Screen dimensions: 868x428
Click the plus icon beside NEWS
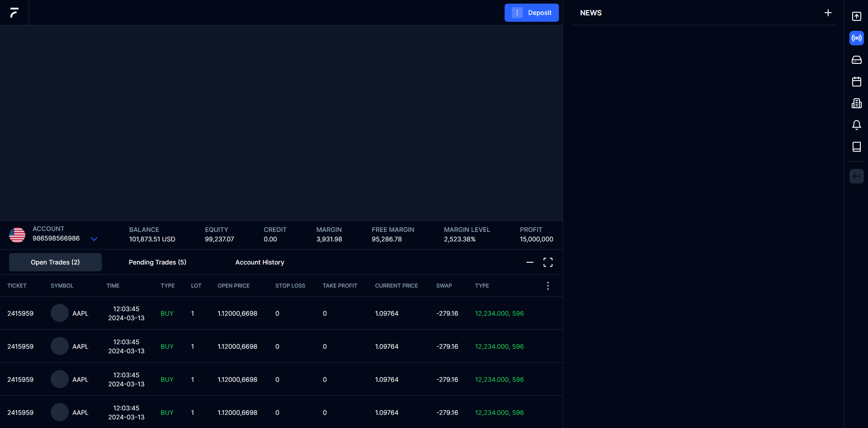click(828, 13)
